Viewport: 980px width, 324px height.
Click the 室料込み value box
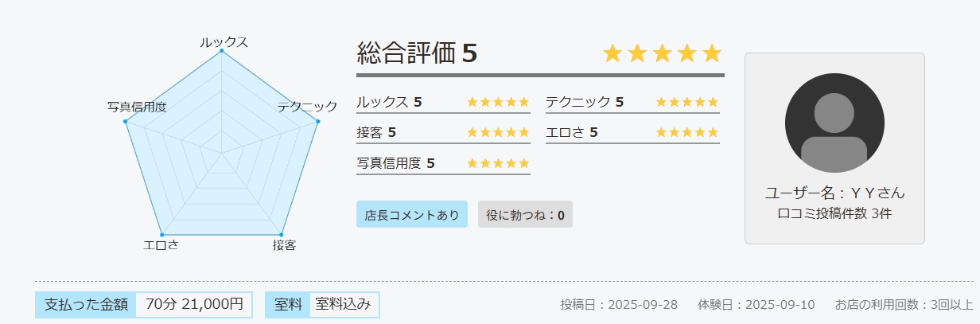(x=343, y=304)
